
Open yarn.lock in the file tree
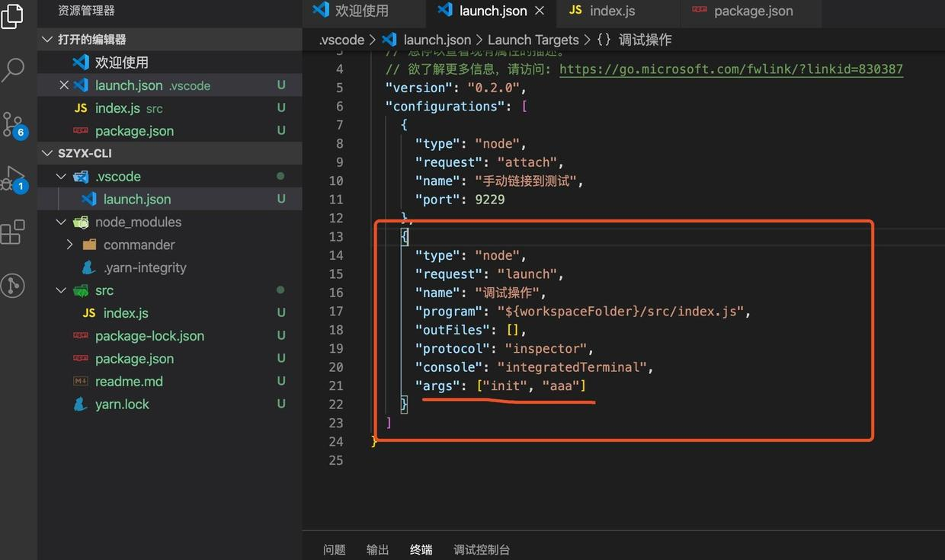click(x=169, y=405)
